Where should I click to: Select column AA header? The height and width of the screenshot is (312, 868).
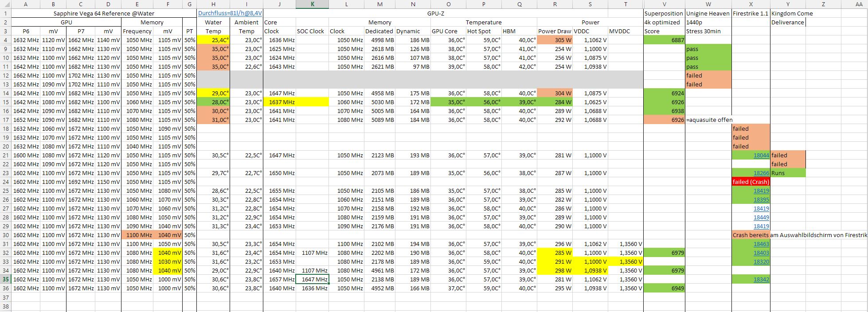tap(858, 4)
